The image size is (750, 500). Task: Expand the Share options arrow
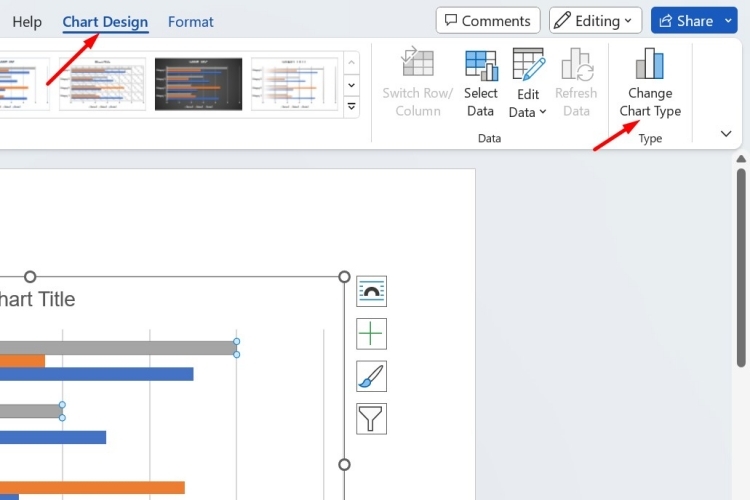728,21
